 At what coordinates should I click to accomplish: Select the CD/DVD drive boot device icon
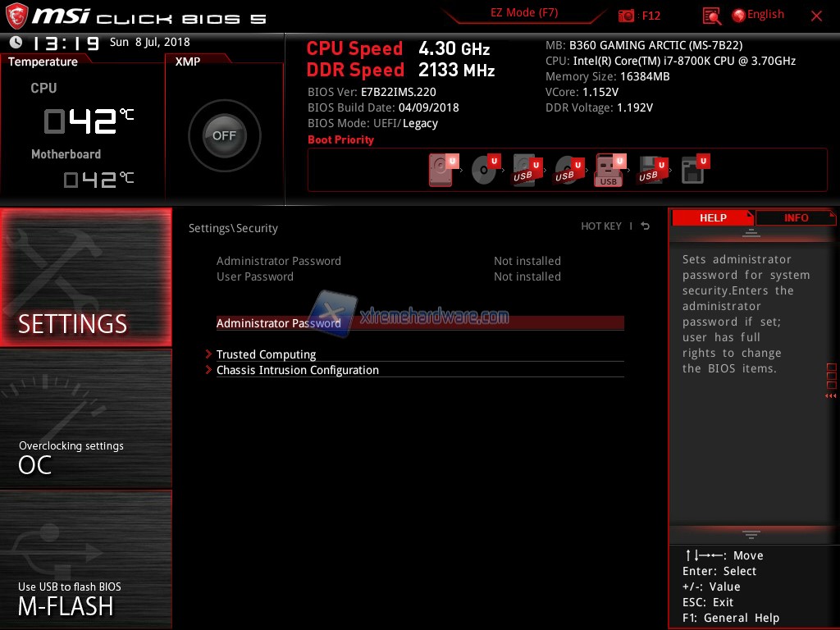tap(484, 171)
